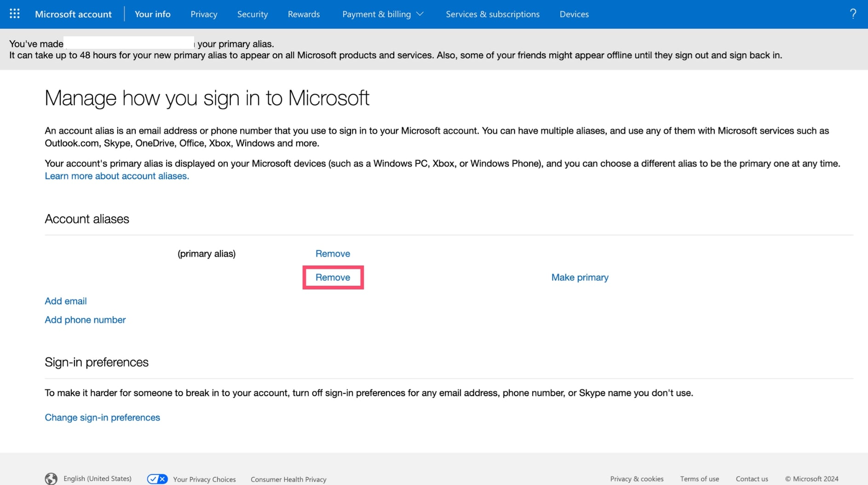Click the (primary alias) label
Image resolution: width=868 pixels, height=485 pixels.
point(207,254)
